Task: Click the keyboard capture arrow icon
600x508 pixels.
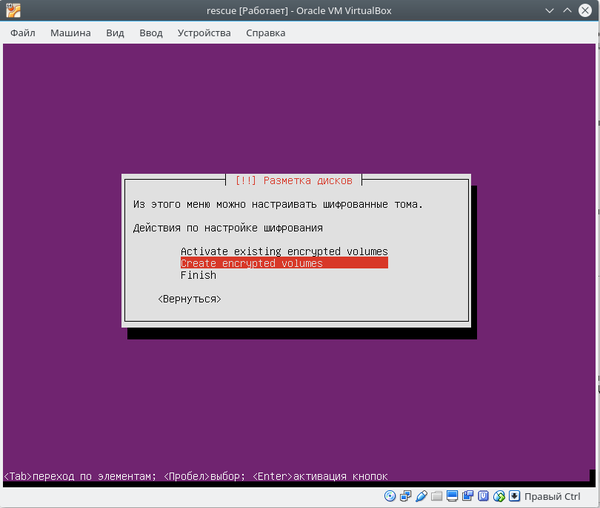Action: click(514, 496)
